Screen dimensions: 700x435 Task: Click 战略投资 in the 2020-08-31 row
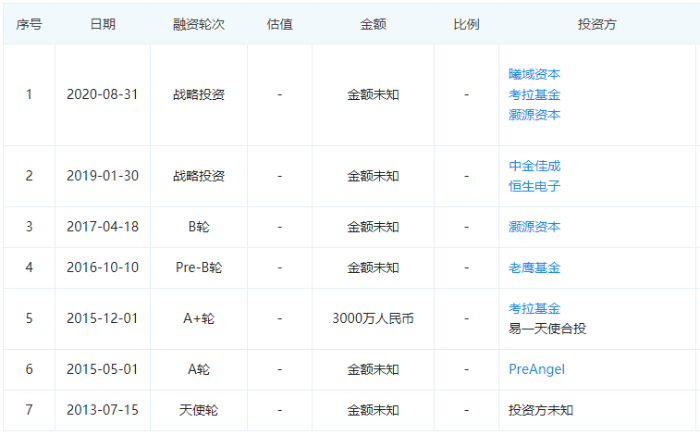point(199,95)
